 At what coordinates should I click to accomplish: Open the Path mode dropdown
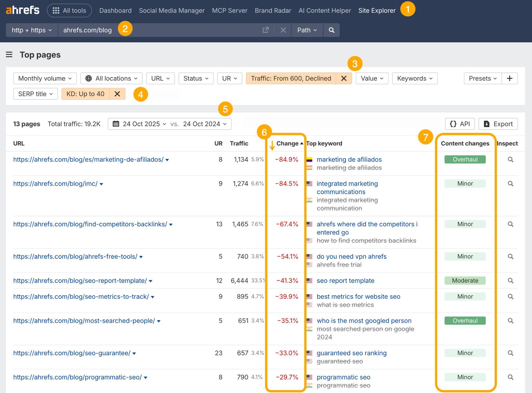(307, 30)
